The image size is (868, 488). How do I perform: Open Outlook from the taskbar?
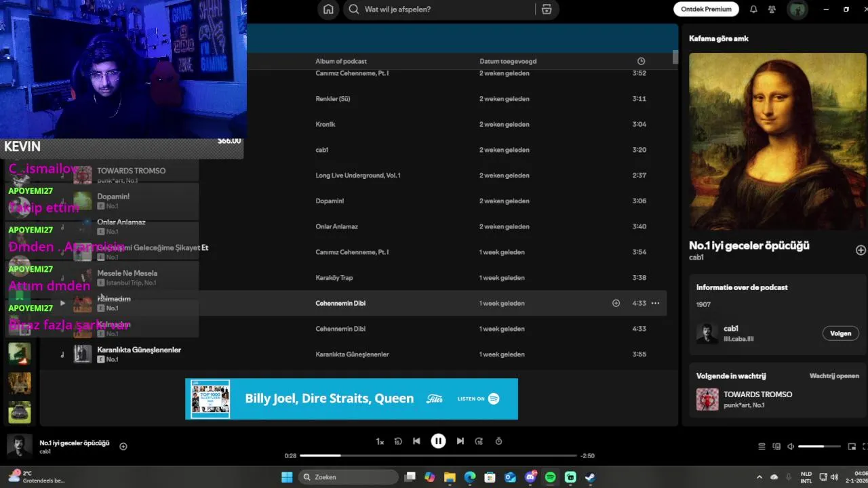pyautogui.click(x=510, y=477)
